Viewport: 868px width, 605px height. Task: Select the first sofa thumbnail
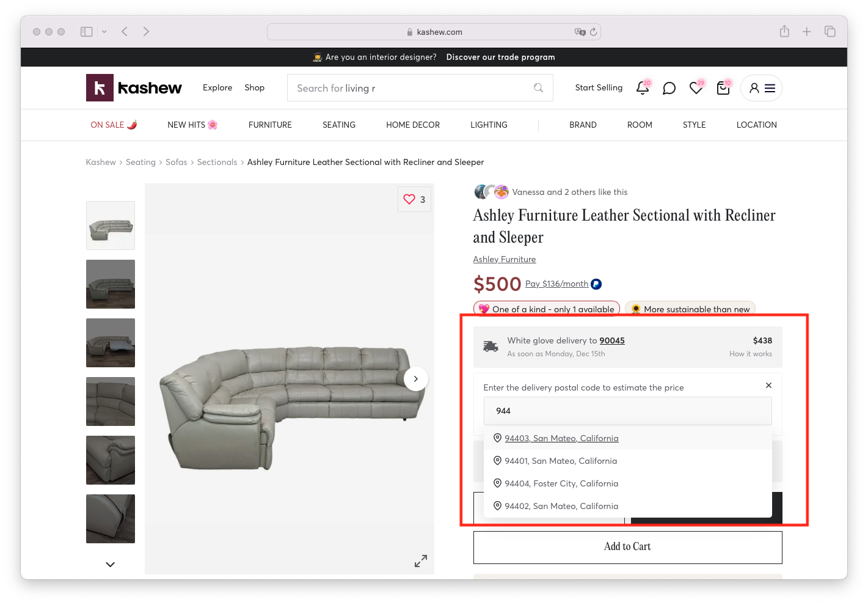[x=111, y=226]
